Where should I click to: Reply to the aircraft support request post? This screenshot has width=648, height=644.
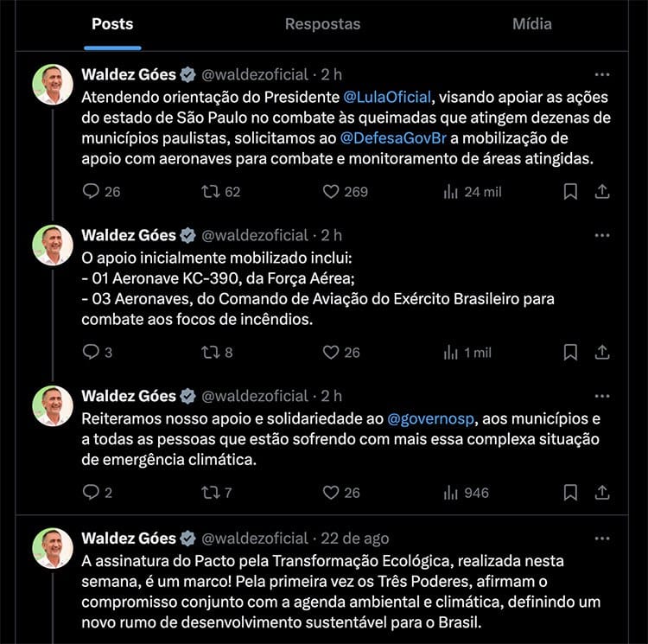point(91,192)
